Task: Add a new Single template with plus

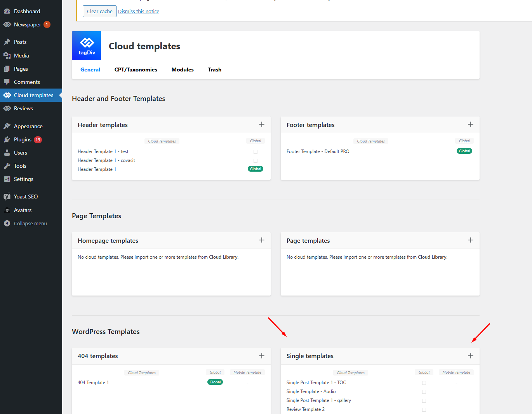Action: click(471, 356)
